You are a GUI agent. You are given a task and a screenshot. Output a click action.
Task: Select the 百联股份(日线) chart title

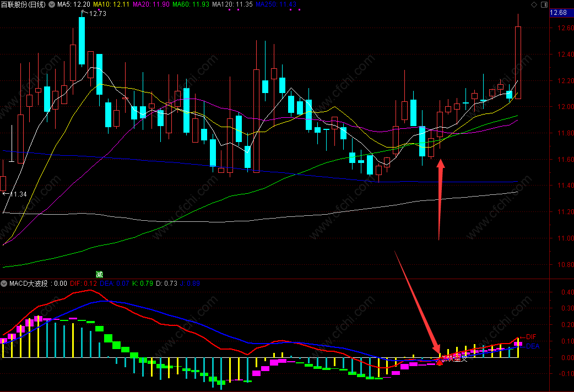23,4
